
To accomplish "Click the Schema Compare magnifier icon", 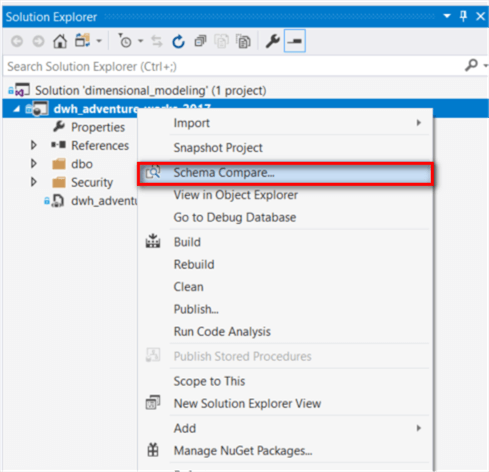I will click(153, 172).
